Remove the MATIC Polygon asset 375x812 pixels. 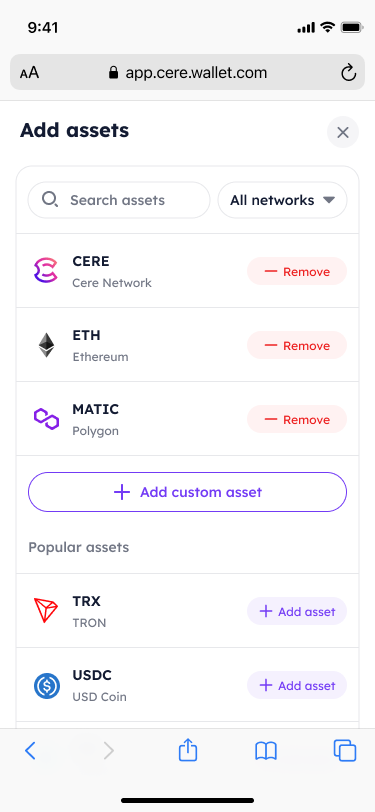297,419
